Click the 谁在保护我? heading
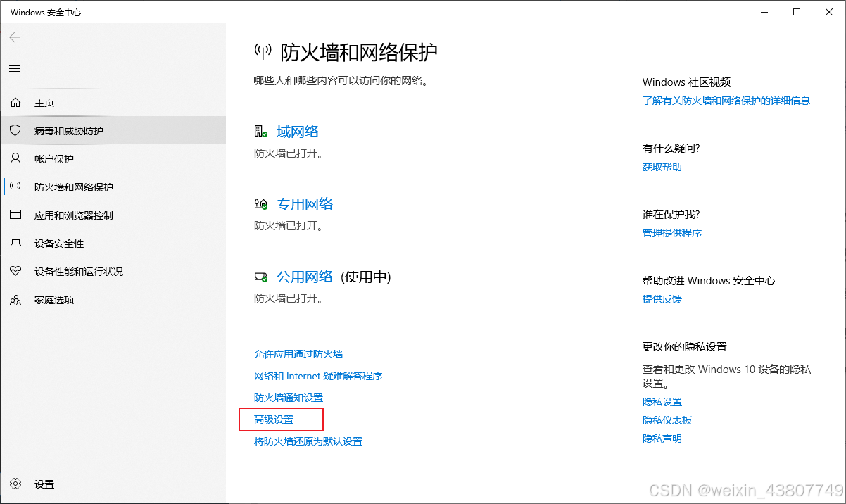 [671, 215]
